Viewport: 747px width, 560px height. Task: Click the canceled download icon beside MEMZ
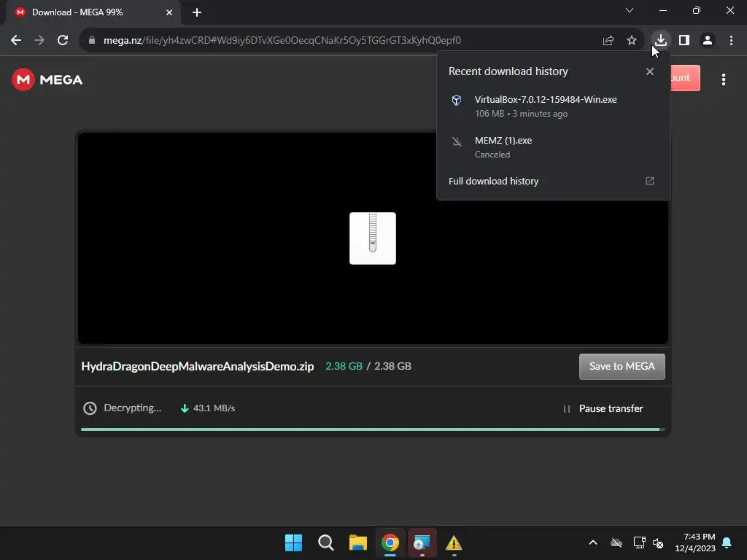point(457,141)
